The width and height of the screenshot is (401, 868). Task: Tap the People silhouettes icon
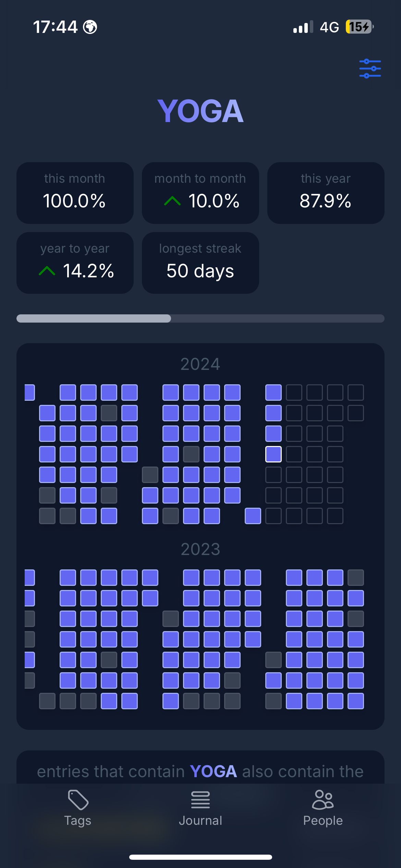click(323, 799)
